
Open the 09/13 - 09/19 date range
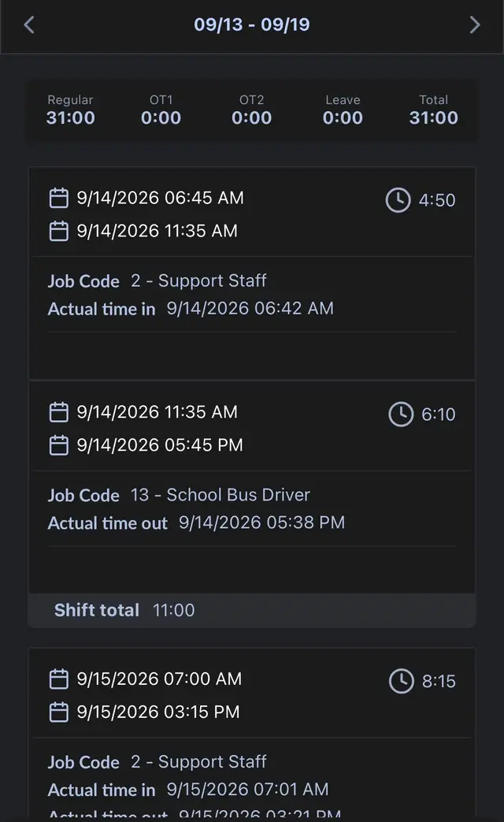pos(252,24)
